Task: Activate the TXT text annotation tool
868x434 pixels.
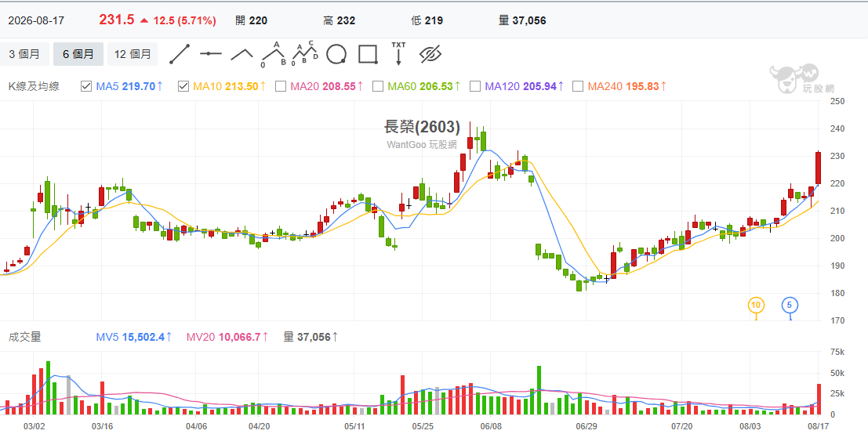Action: pyautogui.click(x=398, y=53)
